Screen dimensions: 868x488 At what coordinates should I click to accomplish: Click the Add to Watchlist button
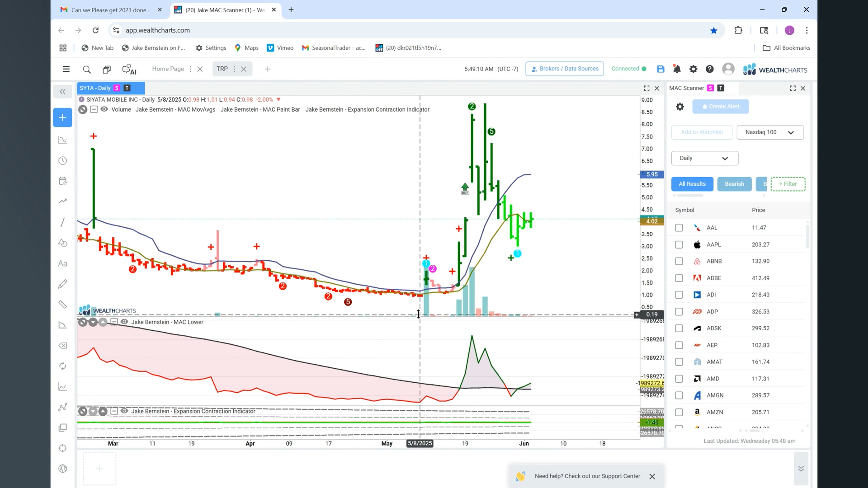pos(702,132)
